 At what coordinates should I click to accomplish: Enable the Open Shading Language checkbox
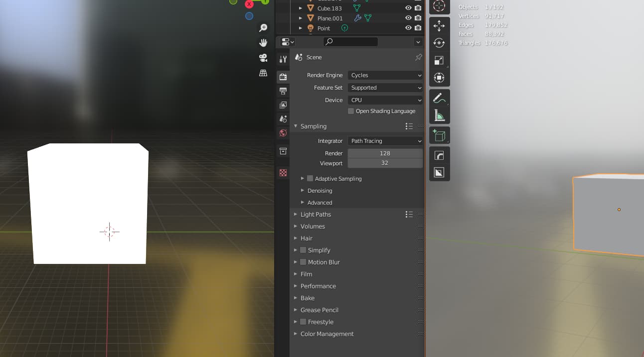tap(351, 111)
